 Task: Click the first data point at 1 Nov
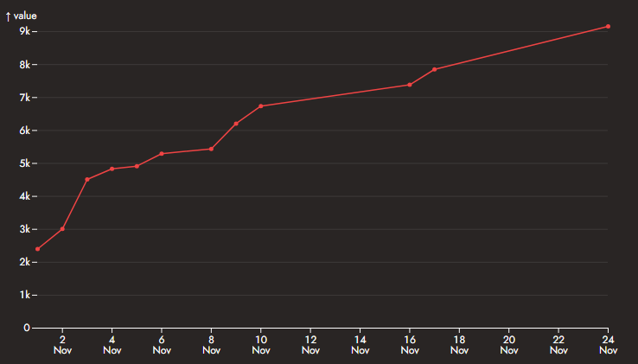pos(37,249)
